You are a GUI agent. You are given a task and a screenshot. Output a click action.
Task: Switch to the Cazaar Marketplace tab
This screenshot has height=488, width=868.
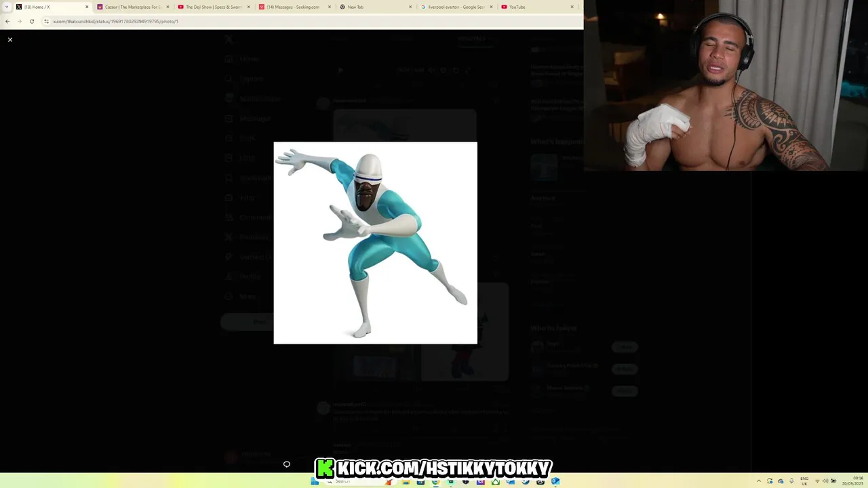(x=132, y=7)
